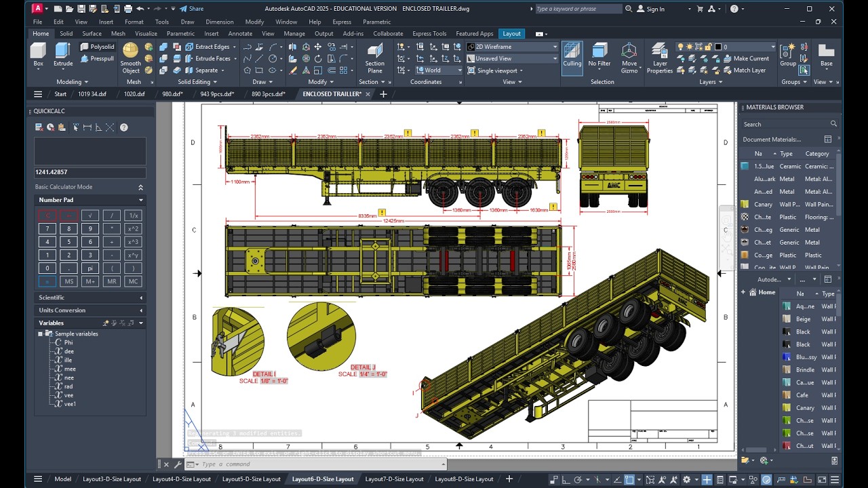
Task: Switch to the Collaborate ribbon tab
Action: [x=388, y=33]
